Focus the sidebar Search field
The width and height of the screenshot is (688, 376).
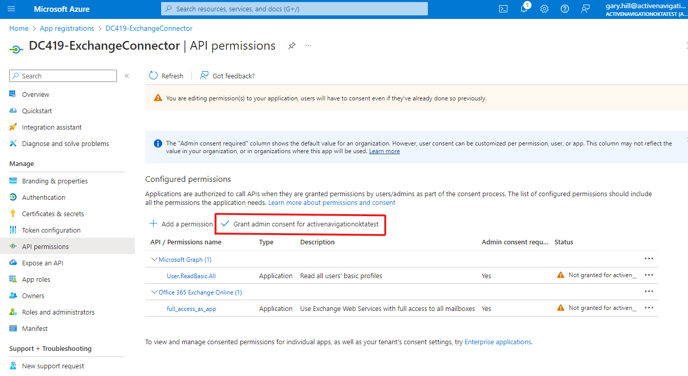(63, 76)
